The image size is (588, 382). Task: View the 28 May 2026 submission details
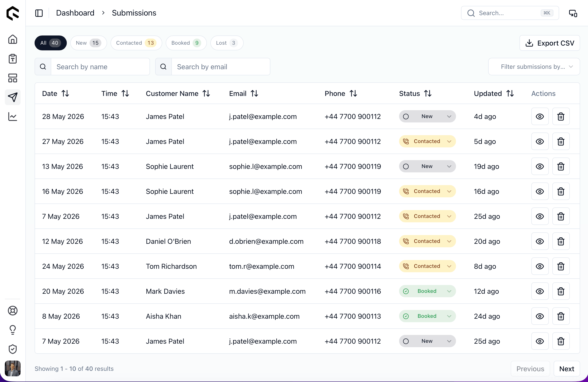pos(540,117)
